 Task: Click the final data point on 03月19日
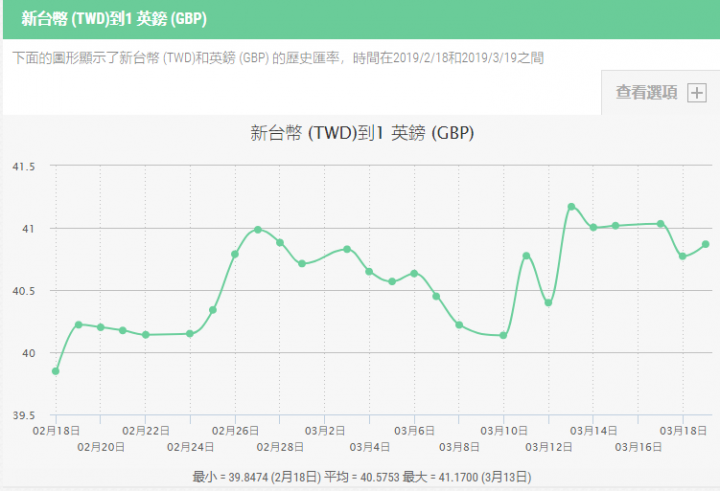tap(705, 244)
